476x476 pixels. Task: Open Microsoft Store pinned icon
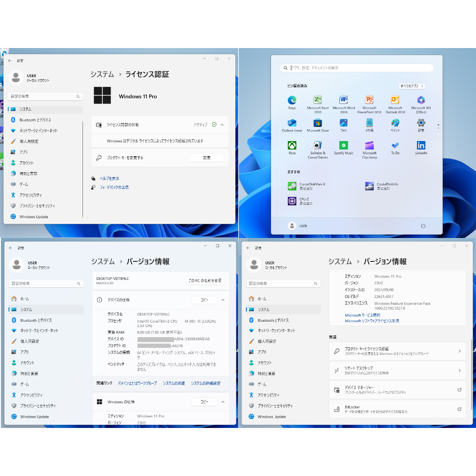(317, 125)
